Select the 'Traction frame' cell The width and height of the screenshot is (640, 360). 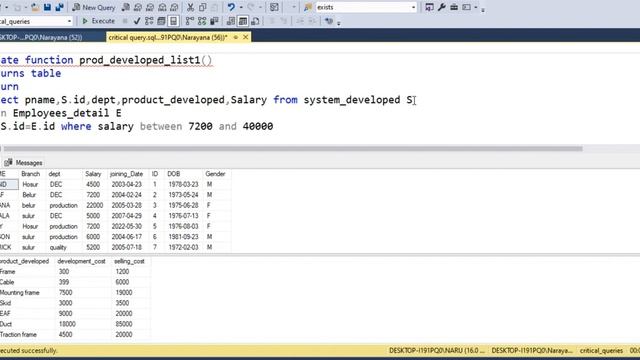click(18, 335)
